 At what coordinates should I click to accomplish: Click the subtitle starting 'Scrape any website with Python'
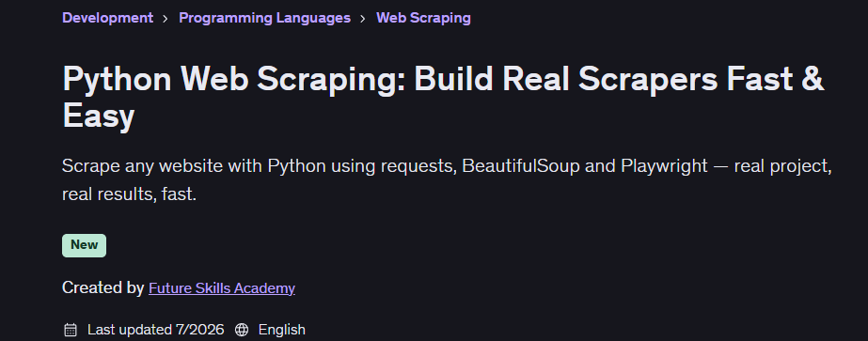pos(447,180)
